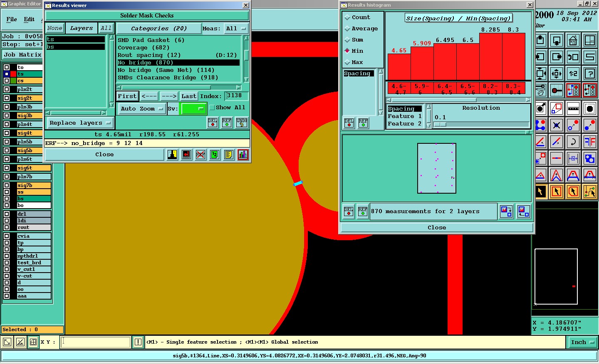The width and height of the screenshot is (599, 364).
Task: Select the Min radio option
Action: pyautogui.click(x=354, y=51)
